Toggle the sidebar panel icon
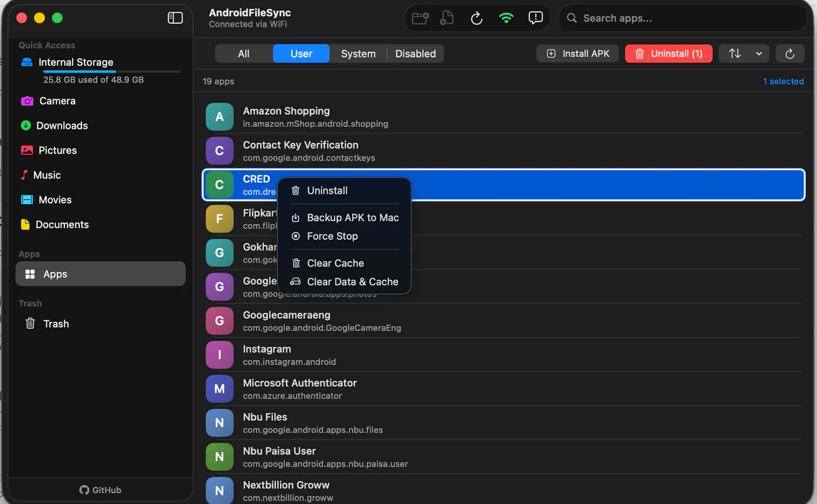The width and height of the screenshot is (817, 504). [x=175, y=18]
